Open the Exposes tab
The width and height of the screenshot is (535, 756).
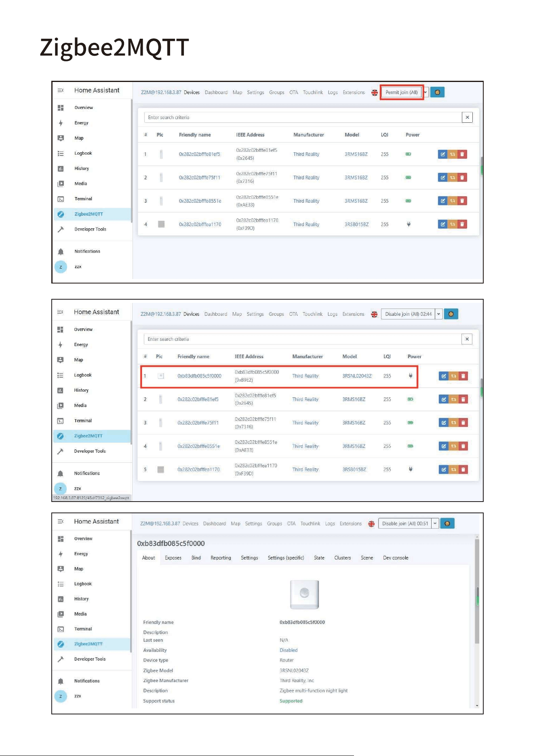coord(173,558)
